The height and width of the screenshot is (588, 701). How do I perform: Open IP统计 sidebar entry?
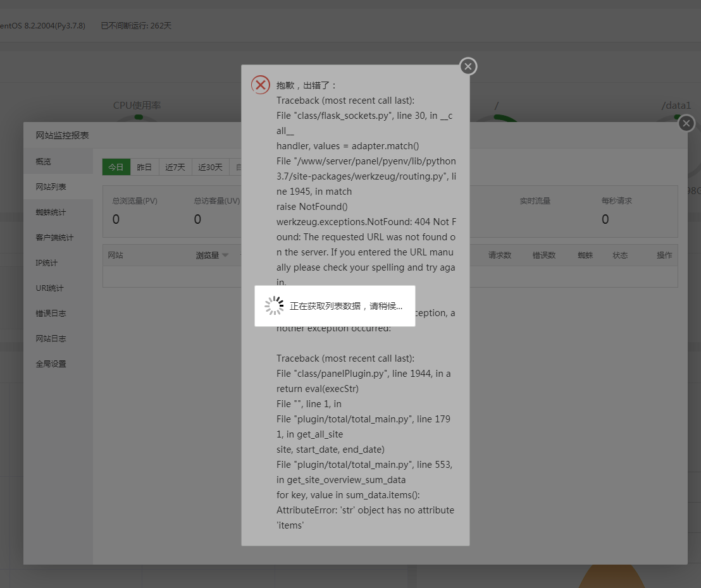pyautogui.click(x=58, y=263)
